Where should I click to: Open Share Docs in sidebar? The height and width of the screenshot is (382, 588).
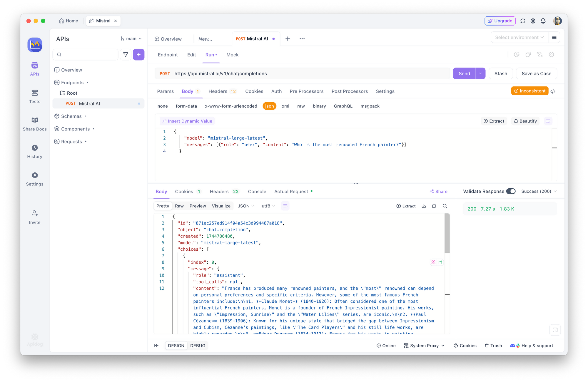pyautogui.click(x=35, y=124)
